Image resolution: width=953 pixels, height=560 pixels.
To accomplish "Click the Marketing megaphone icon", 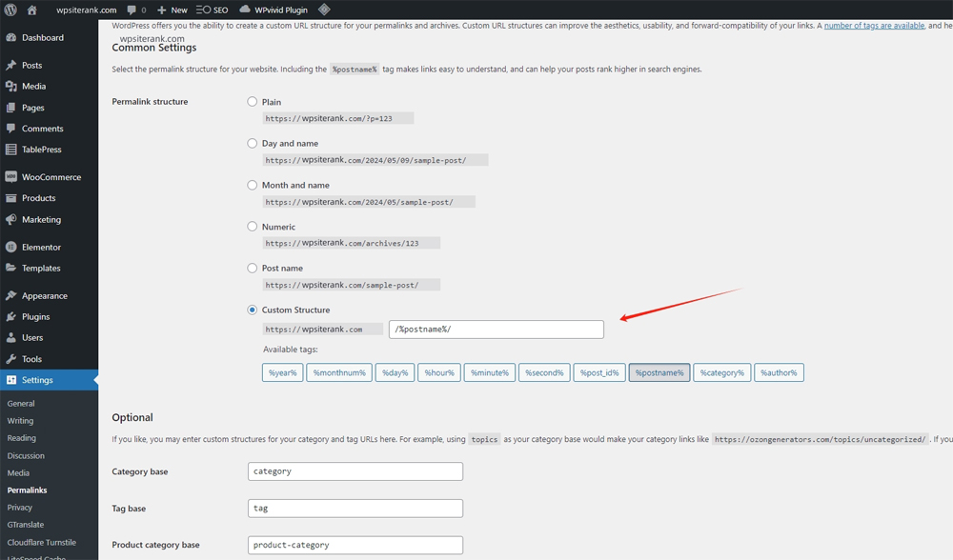I will pyautogui.click(x=10, y=219).
